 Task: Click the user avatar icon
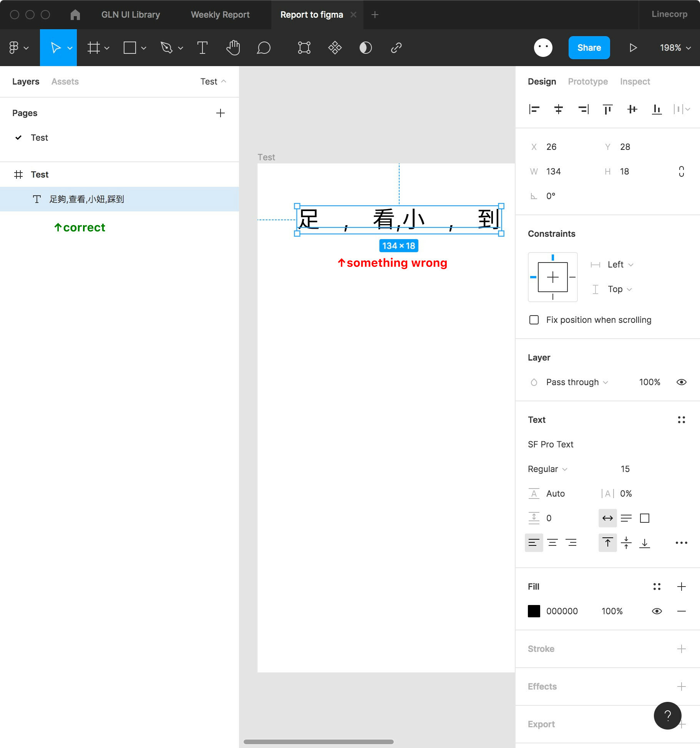(x=543, y=48)
